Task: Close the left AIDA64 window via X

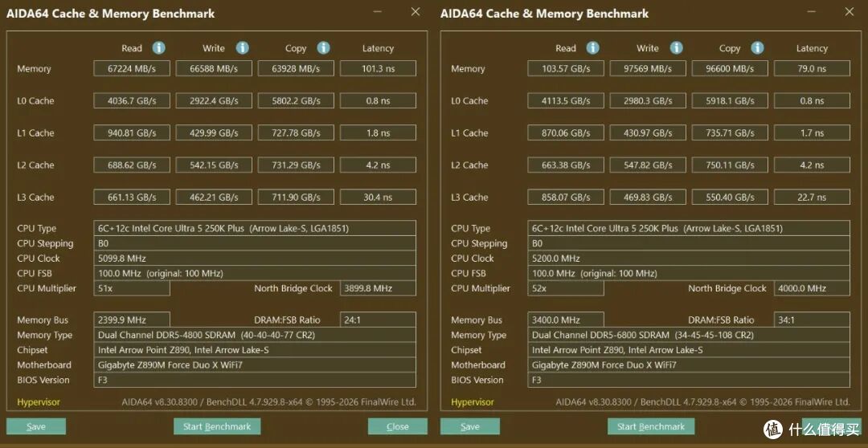Action: [416, 11]
